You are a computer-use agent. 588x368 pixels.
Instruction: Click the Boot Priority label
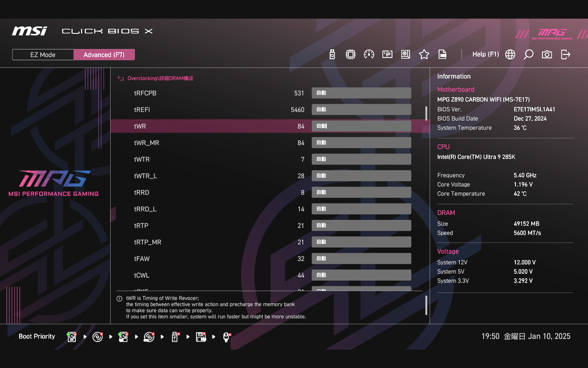pos(37,337)
